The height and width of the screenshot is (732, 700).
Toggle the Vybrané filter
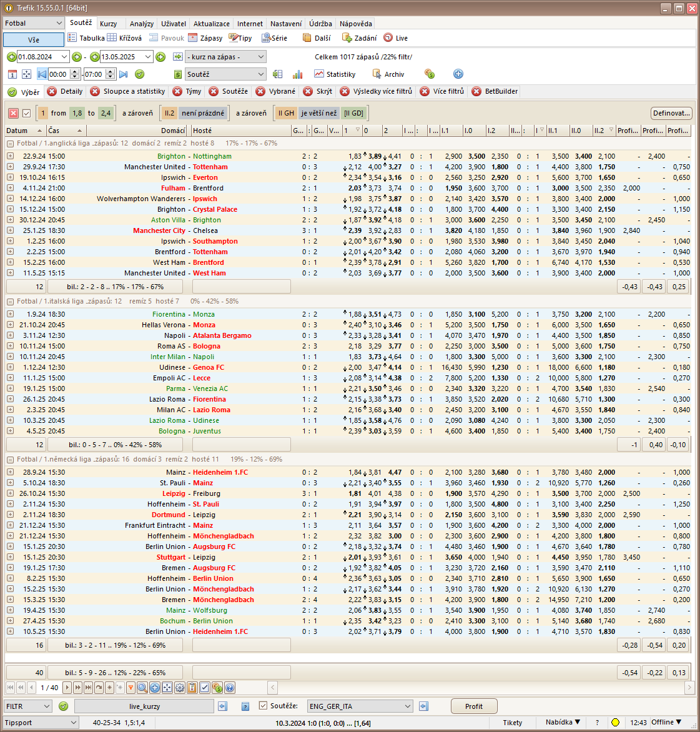(x=276, y=91)
